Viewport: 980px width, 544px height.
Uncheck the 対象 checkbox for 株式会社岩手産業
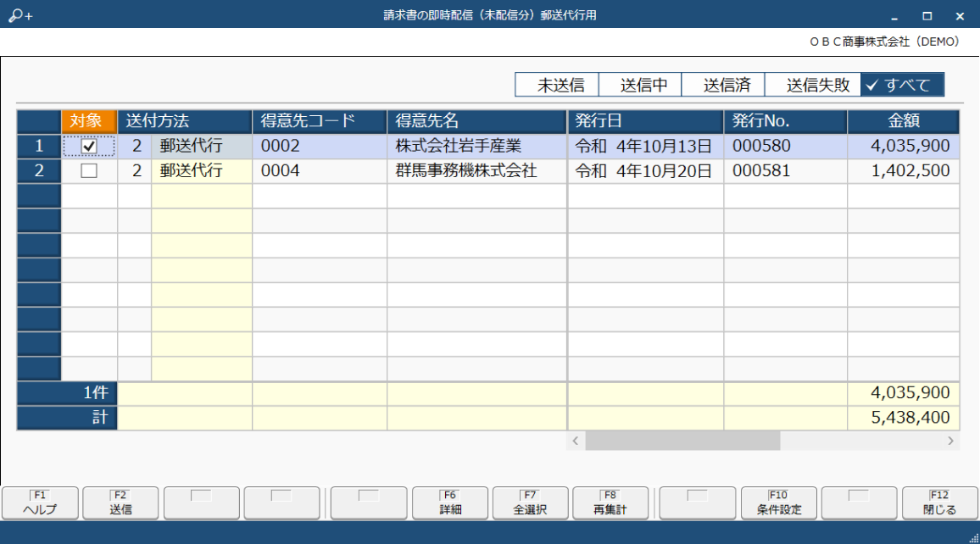coord(89,146)
